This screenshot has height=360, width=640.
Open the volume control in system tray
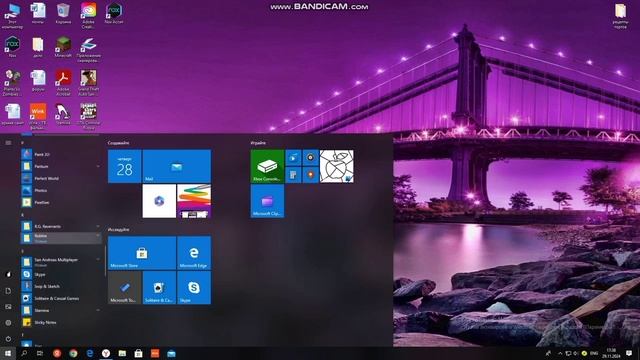(576, 353)
